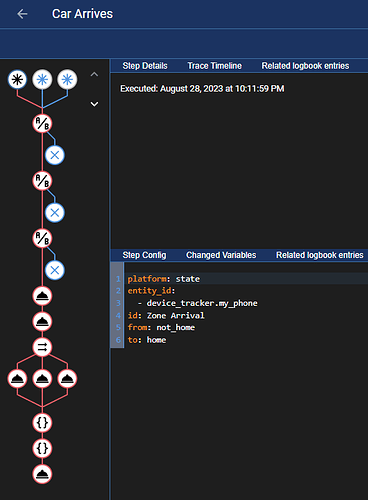Select the rightmost blue trigger node

[67, 80]
